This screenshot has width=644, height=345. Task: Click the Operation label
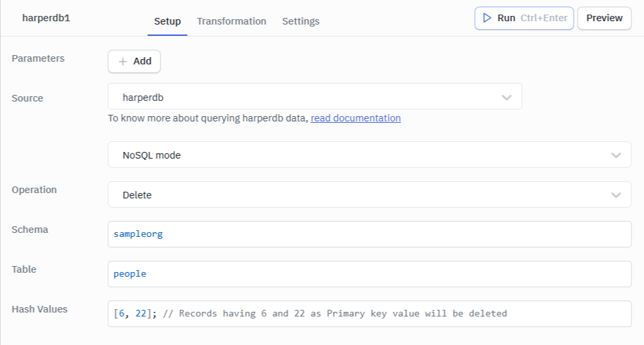point(34,190)
